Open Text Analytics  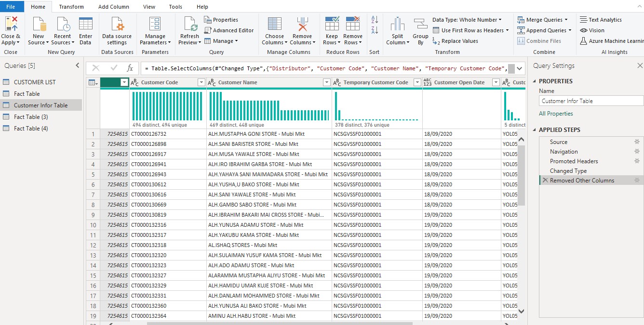point(601,20)
